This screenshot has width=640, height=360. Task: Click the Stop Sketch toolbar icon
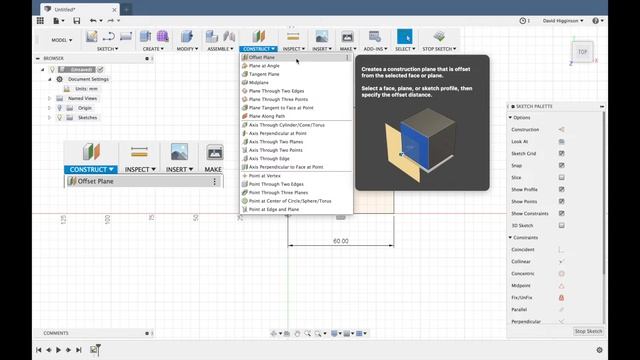[439, 37]
